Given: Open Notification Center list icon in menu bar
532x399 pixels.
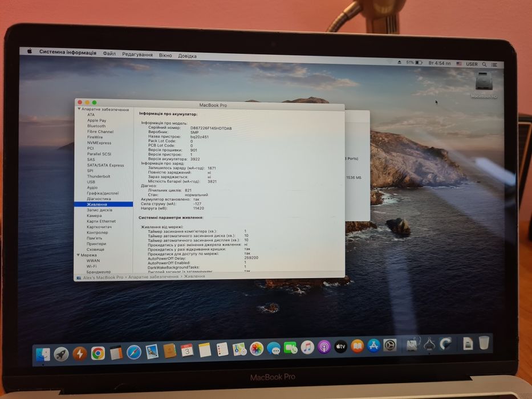Looking at the screenshot, I should tap(495, 64).
